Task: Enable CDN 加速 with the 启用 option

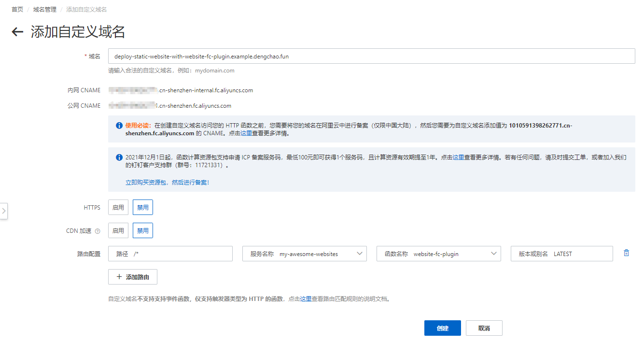Action: [118, 230]
